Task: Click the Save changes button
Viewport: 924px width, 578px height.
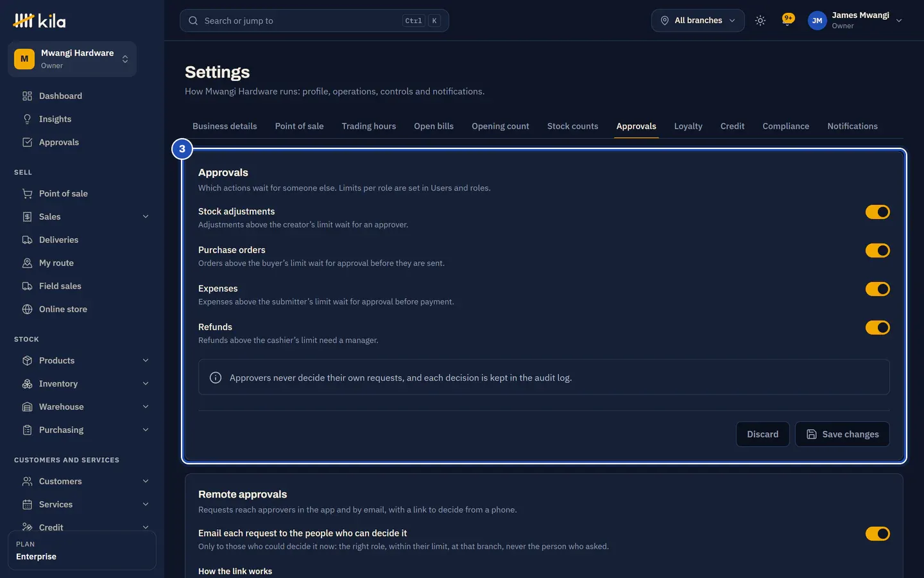Action: pos(843,434)
